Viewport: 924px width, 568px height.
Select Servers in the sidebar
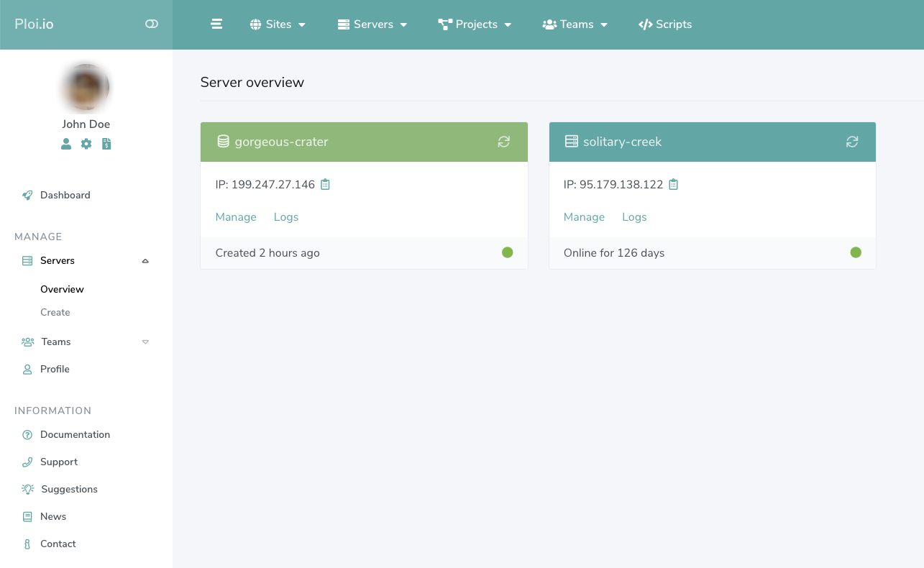point(58,260)
